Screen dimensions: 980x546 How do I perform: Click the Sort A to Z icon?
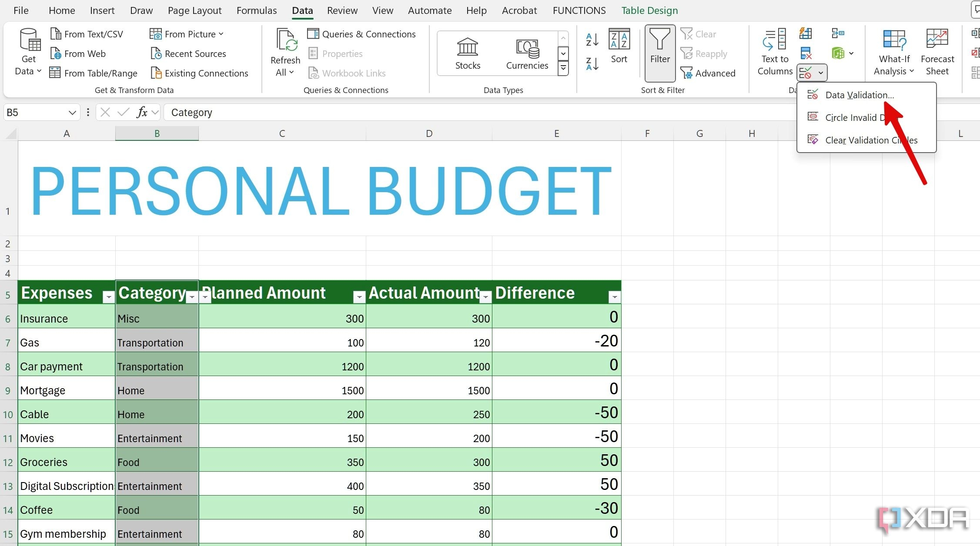[592, 40]
